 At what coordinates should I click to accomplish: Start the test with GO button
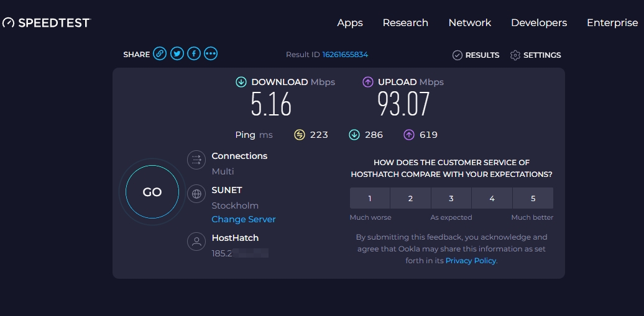[x=152, y=192]
